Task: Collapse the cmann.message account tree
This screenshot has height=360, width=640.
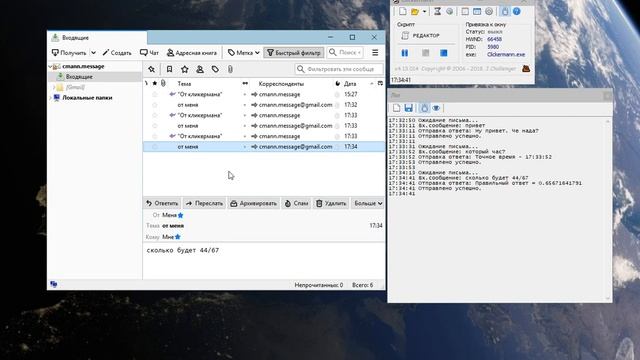Action: [50, 66]
